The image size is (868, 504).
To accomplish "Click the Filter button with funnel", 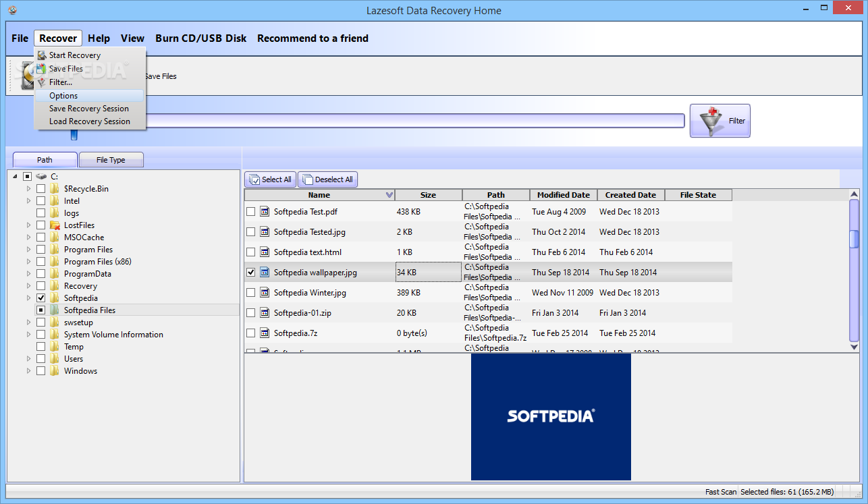I will 720,121.
